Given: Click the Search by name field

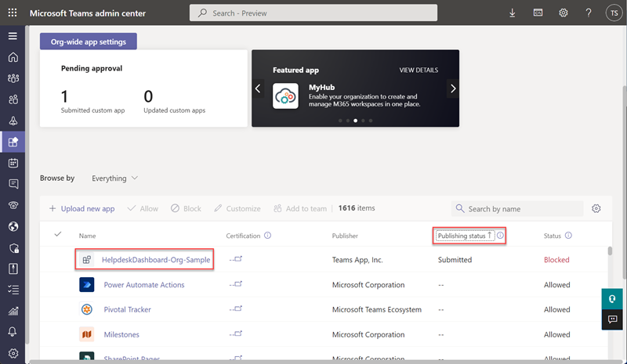Looking at the screenshot, I should (x=517, y=208).
